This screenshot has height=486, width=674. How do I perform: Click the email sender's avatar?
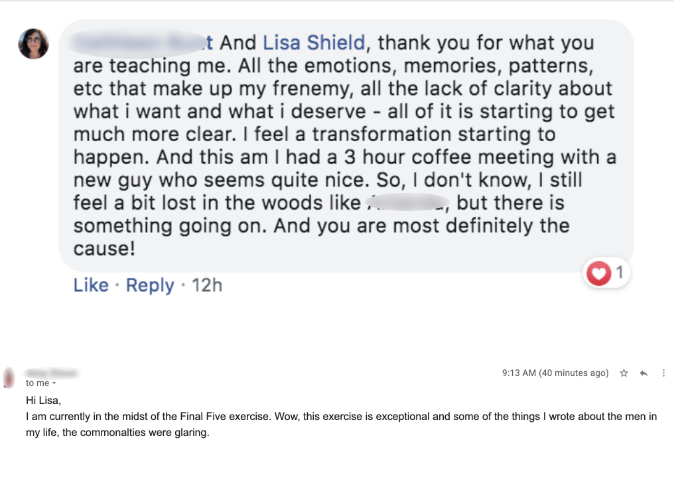pos(10,376)
